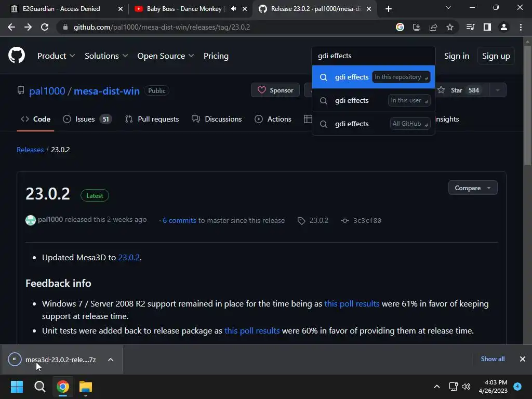The width and height of the screenshot is (532, 399).
Task: Open the first this poll results link
Action: coord(352,303)
